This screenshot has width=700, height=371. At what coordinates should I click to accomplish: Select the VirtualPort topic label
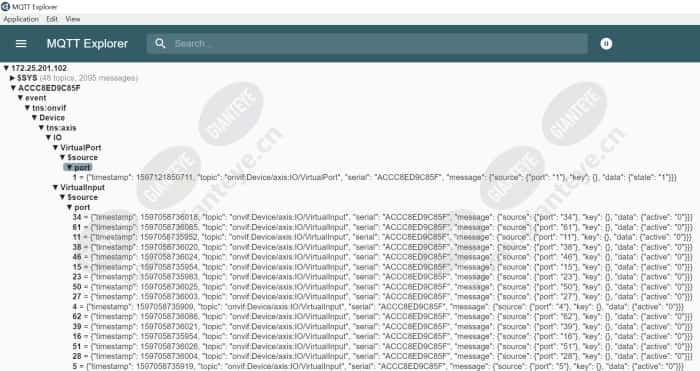81,147
